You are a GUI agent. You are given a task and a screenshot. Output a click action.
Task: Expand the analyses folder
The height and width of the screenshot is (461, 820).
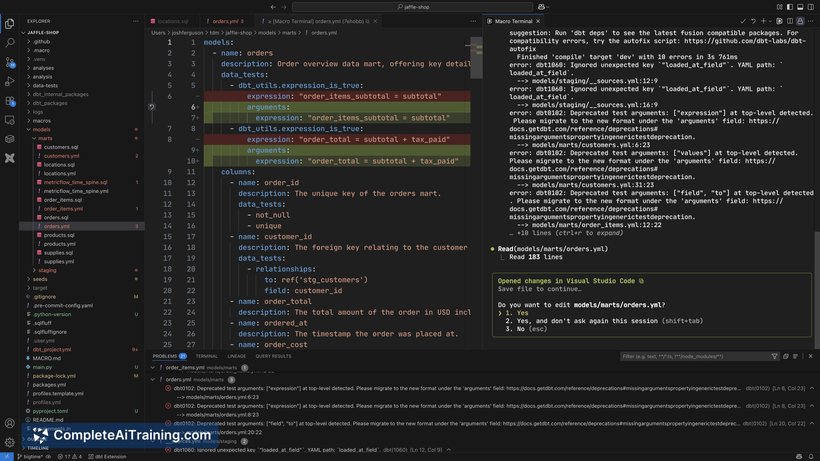coord(43,68)
